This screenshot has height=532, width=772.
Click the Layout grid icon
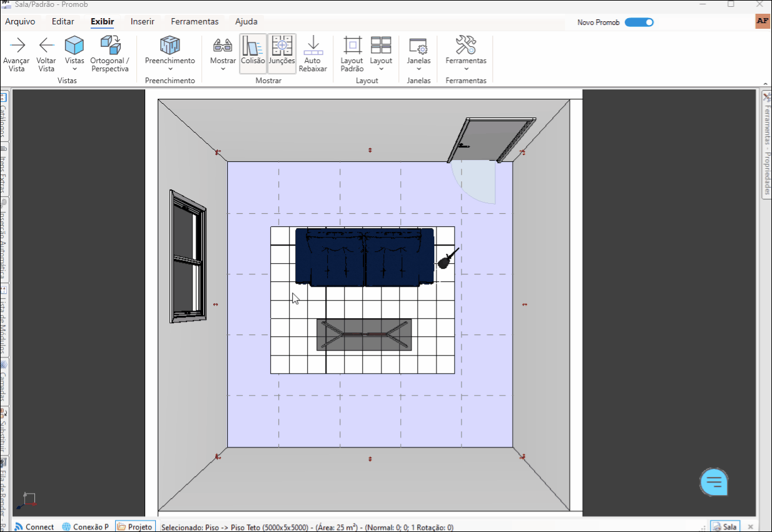click(380, 45)
